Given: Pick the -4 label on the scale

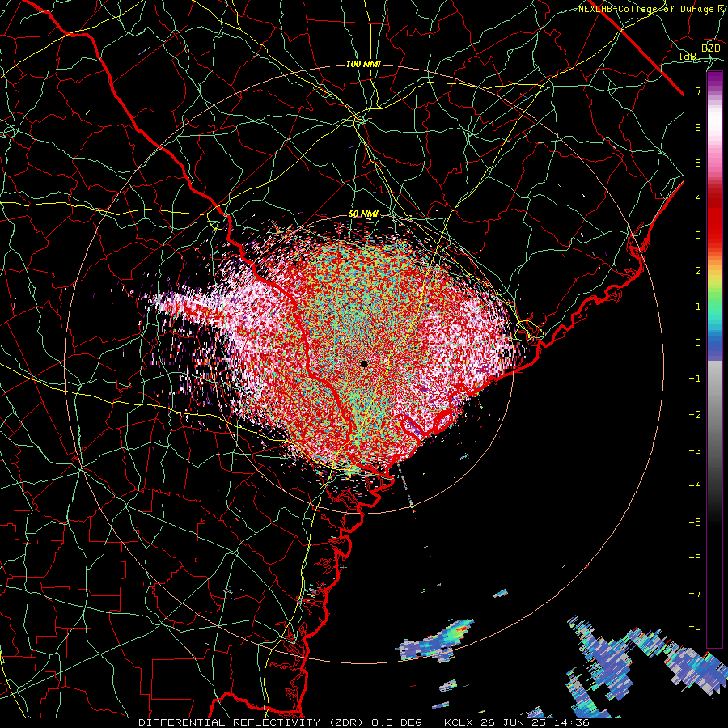Looking at the screenshot, I should pyautogui.click(x=695, y=486).
